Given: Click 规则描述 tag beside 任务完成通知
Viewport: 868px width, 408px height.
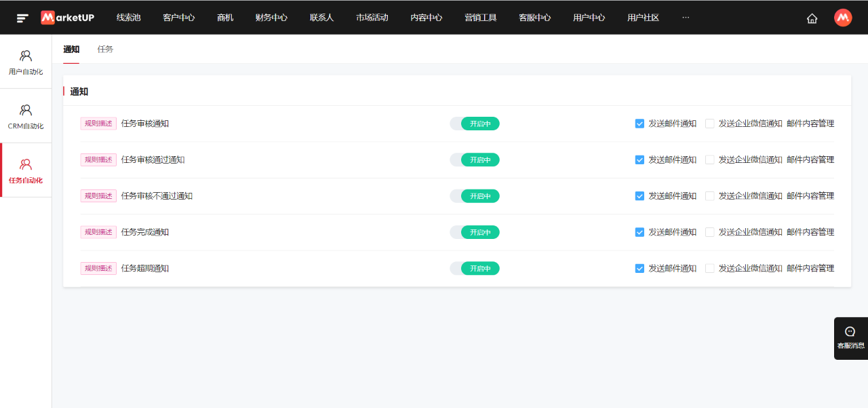Looking at the screenshot, I should [98, 232].
